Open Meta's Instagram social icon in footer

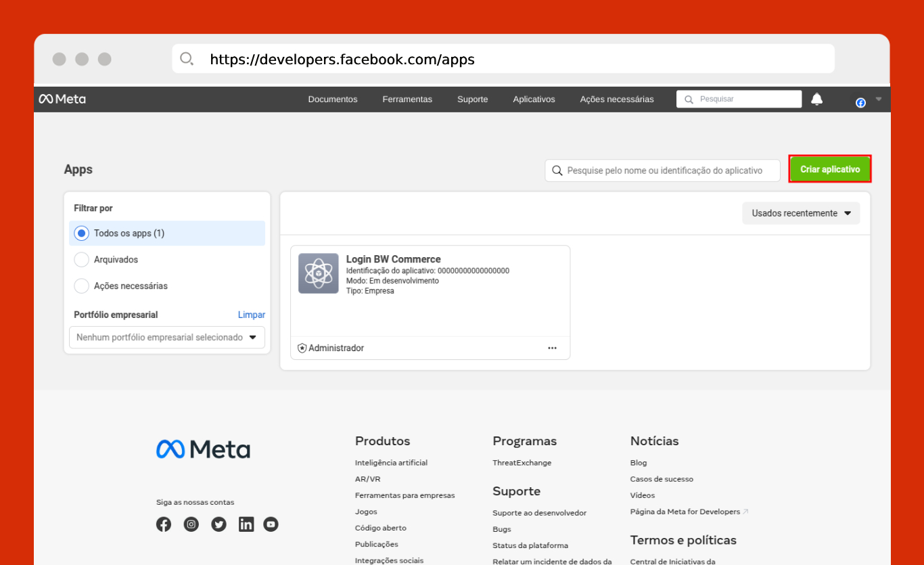coord(191,524)
